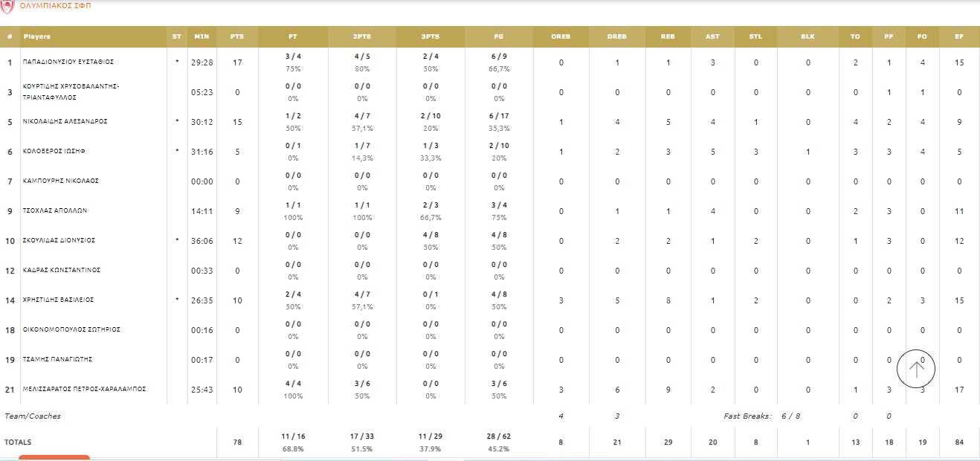Click the Players column header

pos(37,36)
